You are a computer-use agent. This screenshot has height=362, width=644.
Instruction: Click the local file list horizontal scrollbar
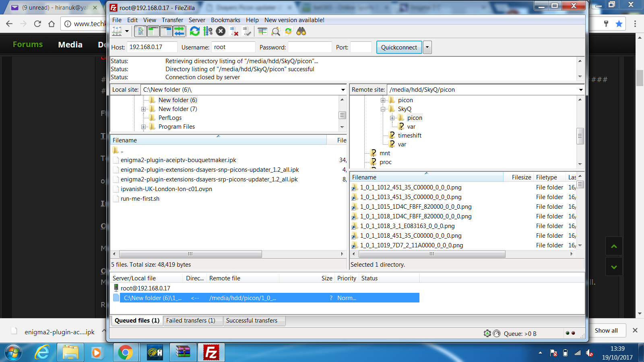click(229, 254)
